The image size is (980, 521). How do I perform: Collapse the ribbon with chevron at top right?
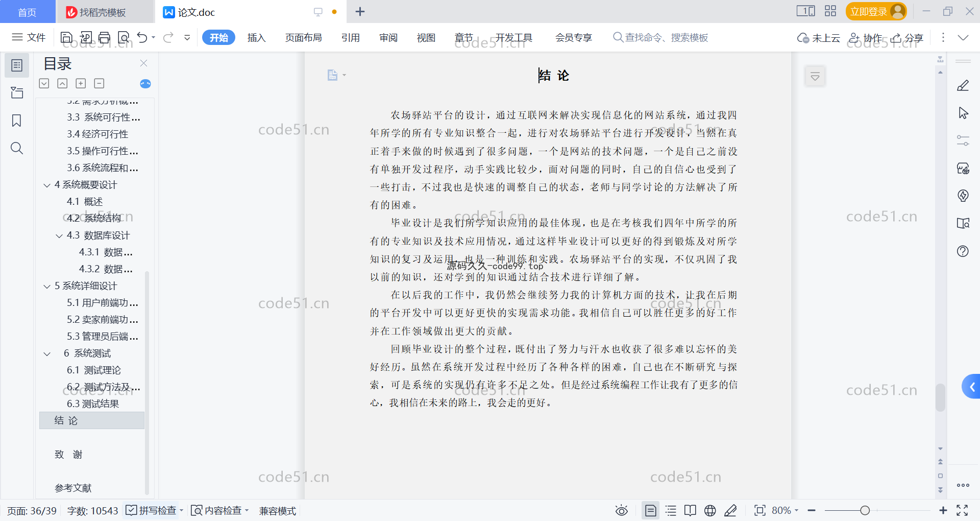pyautogui.click(x=963, y=38)
